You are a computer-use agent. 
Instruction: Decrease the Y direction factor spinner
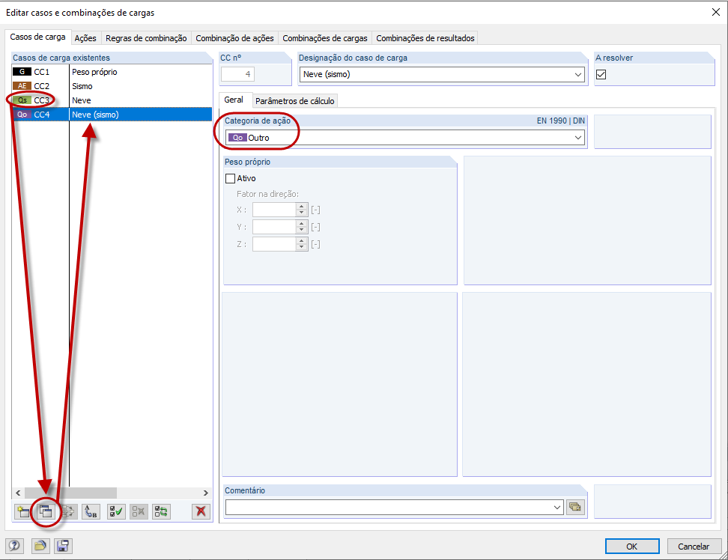tap(302, 230)
